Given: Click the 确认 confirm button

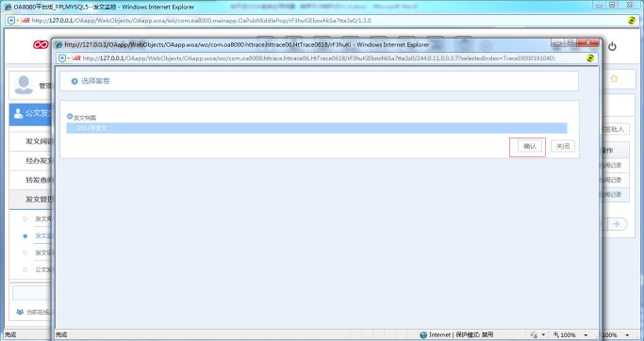Looking at the screenshot, I should [x=529, y=146].
